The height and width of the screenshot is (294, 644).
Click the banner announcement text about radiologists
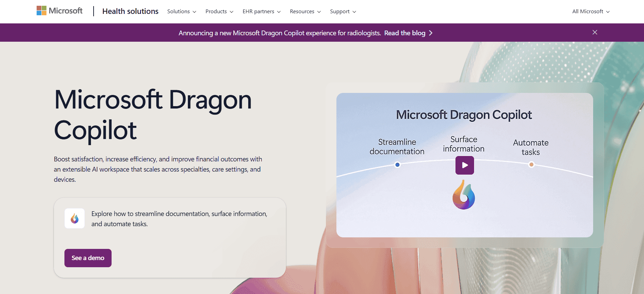[x=280, y=33]
